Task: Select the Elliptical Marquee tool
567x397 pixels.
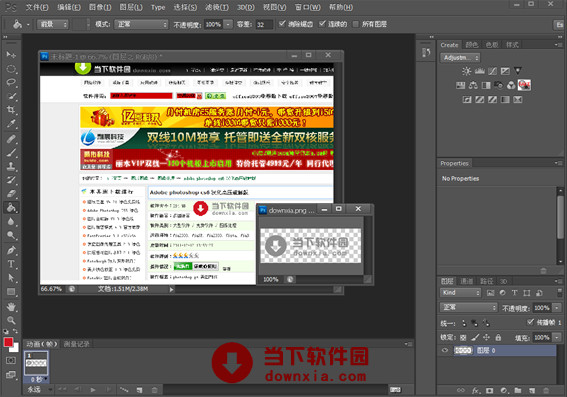Action: click(x=11, y=69)
